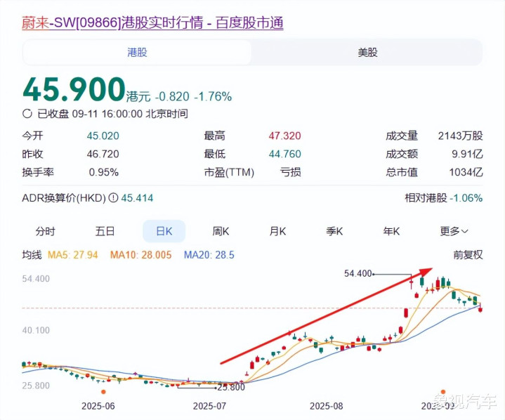This screenshot has height=420, width=505.
Task: Click the 40.100 price axis label
Action: point(36,331)
